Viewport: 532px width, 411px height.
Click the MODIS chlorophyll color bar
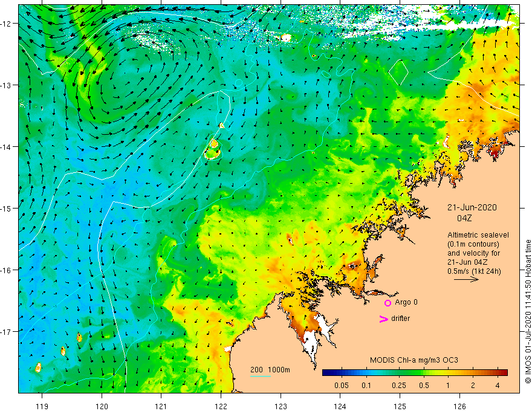pyautogui.click(x=415, y=373)
